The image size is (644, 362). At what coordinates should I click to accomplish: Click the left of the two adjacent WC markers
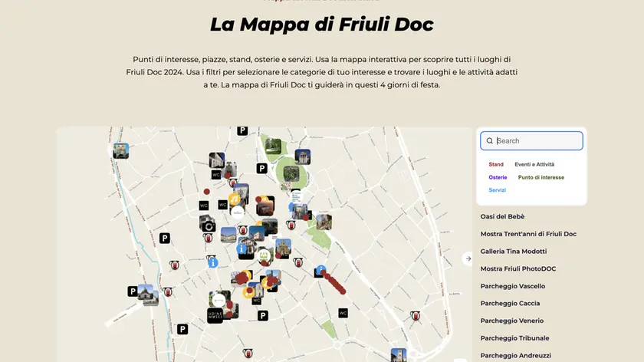204,206
